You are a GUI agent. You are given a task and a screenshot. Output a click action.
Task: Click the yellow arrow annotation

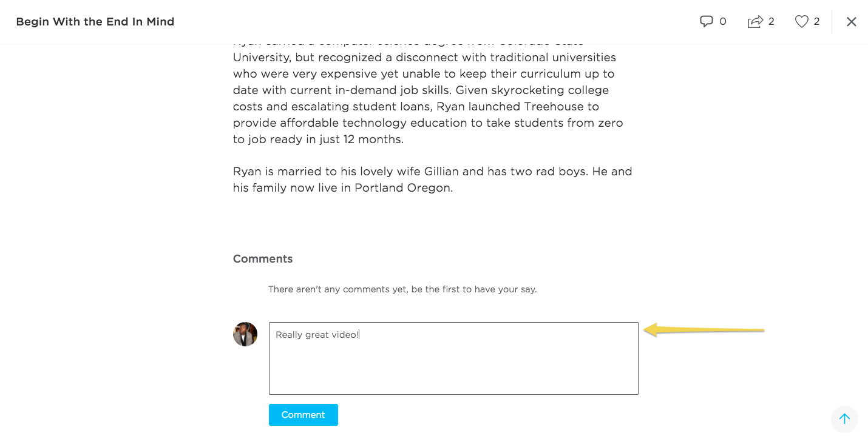point(704,330)
